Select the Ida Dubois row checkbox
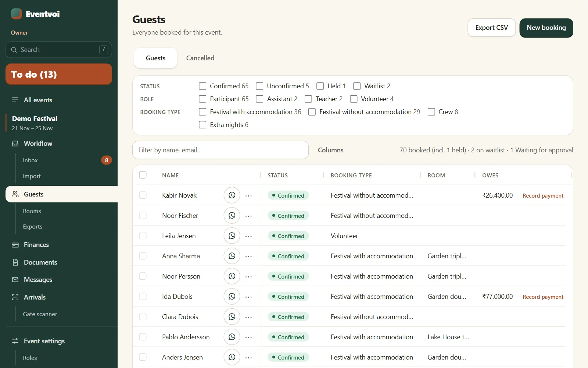The height and width of the screenshot is (368, 588). pos(143,297)
